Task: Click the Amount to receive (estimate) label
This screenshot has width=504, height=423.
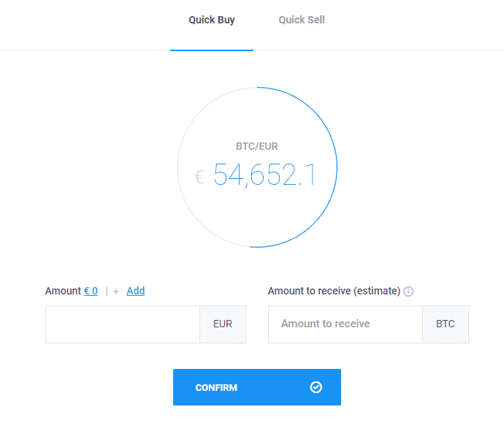Action: click(x=334, y=291)
